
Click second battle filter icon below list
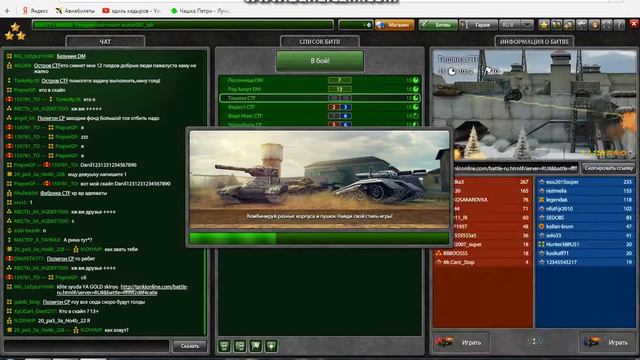240,346
